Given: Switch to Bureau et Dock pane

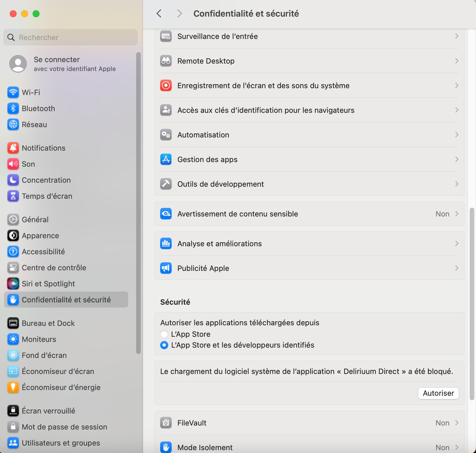Looking at the screenshot, I should click(66, 323).
